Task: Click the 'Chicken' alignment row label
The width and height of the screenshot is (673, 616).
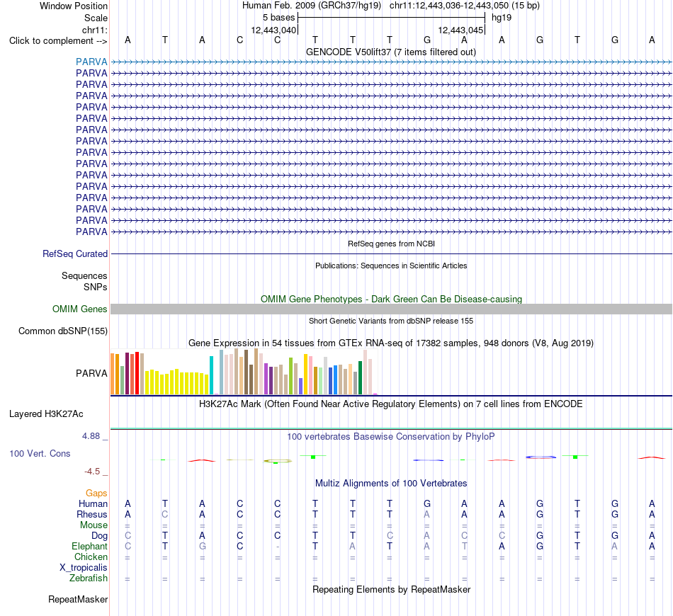Action: (x=91, y=557)
